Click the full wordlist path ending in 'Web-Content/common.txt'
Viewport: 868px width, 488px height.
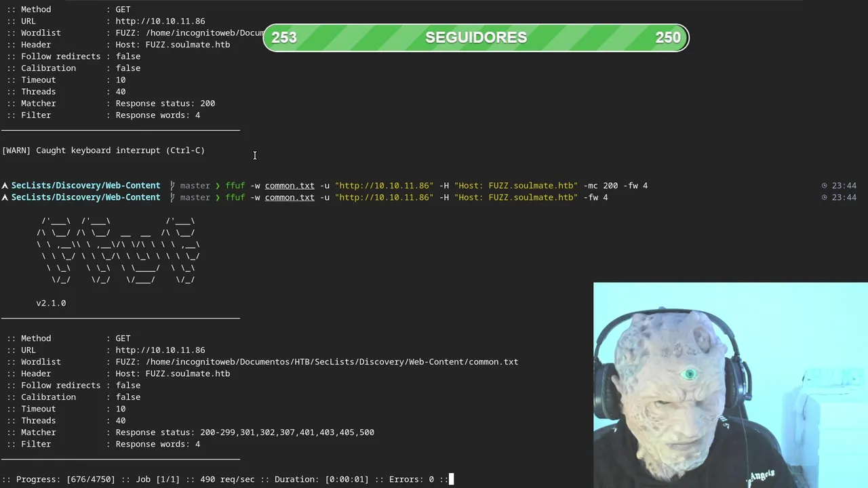332,362
